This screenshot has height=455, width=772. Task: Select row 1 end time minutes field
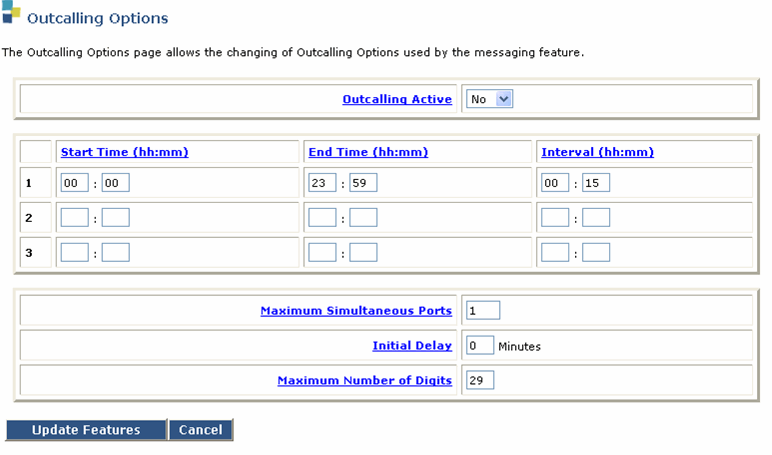tap(363, 183)
